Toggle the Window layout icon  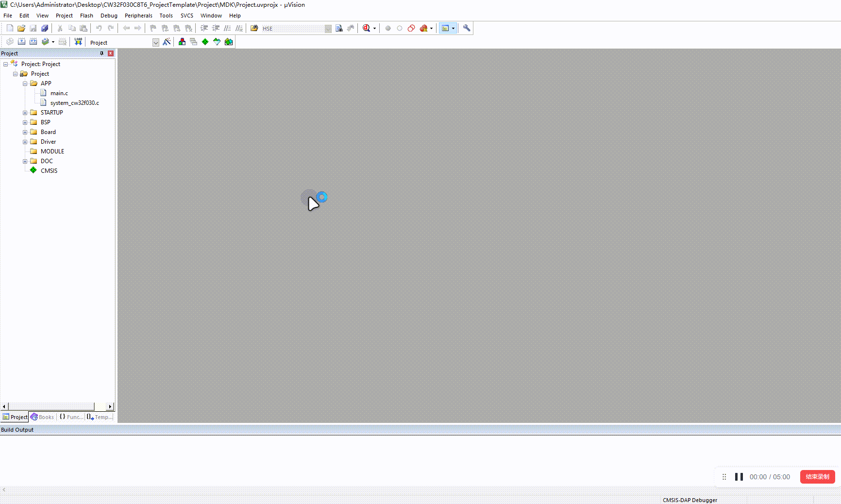[x=445, y=28]
